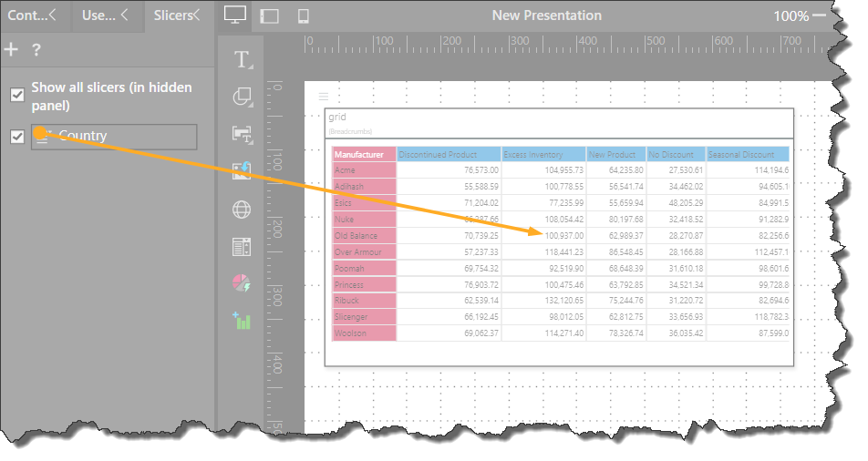The width and height of the screenshot is (868, 461).
Task: Choose the text box placeholder tool
Action: click(243, 135)
